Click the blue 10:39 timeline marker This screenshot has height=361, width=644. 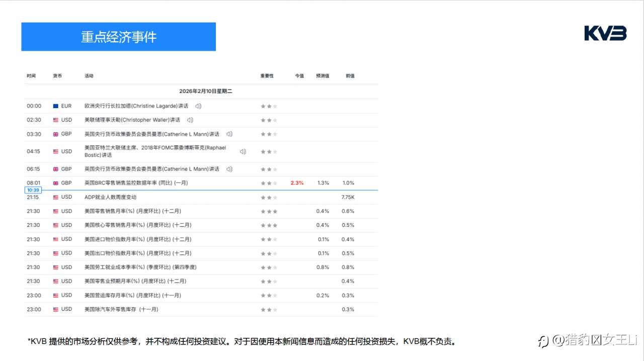[33, 190]
